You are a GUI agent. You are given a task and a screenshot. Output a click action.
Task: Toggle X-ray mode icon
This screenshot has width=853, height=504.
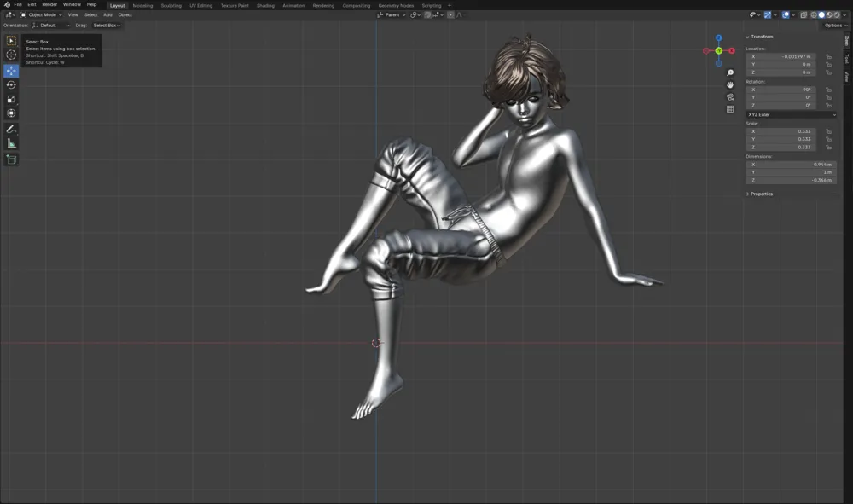click(x=804, y=15)
